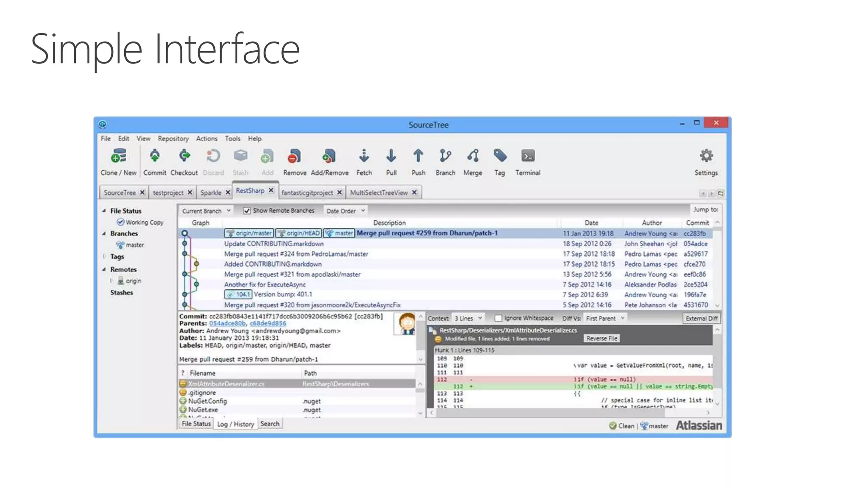
Task: Open parent commit link c68de9d856
Action: point(268,323)
